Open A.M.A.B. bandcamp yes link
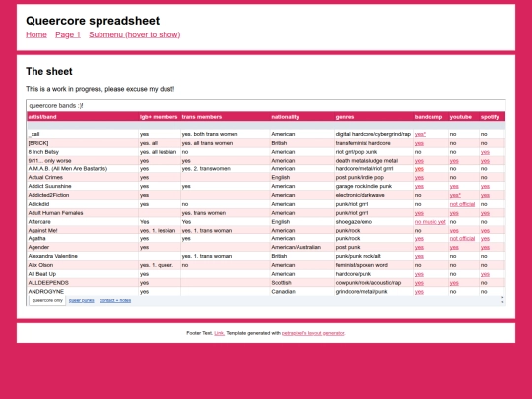 coord(419,169)
